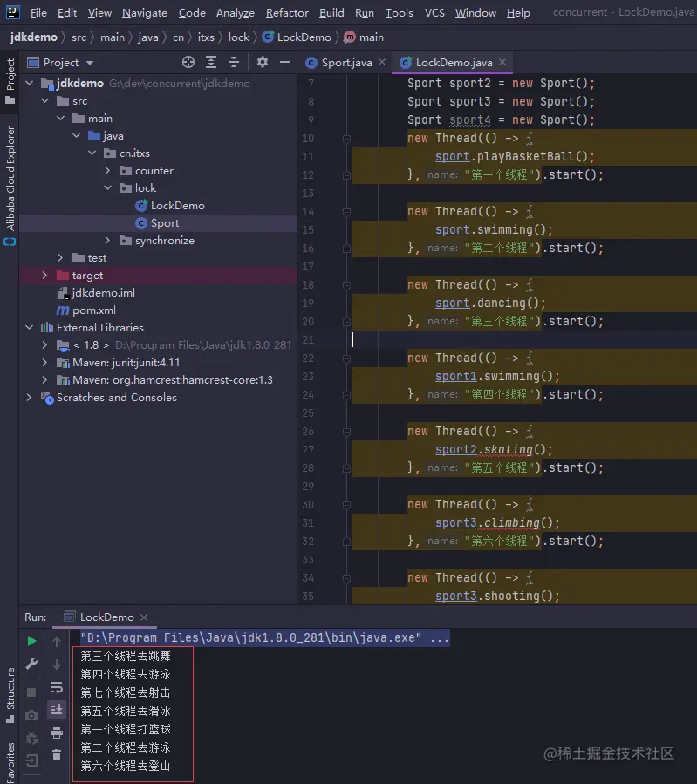
Task: Click the camera thread dump icon
Action: (x=31, y=715)
